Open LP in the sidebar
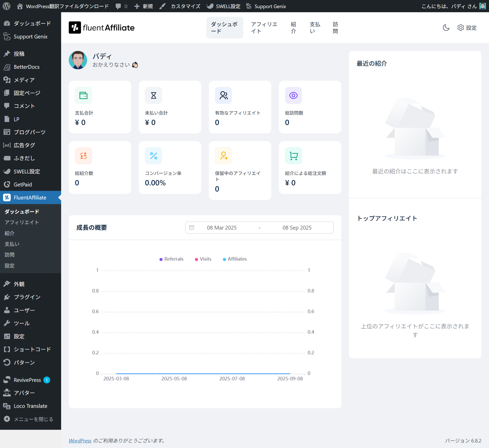Viewport: 489px width, 448px height. (31, 119)
